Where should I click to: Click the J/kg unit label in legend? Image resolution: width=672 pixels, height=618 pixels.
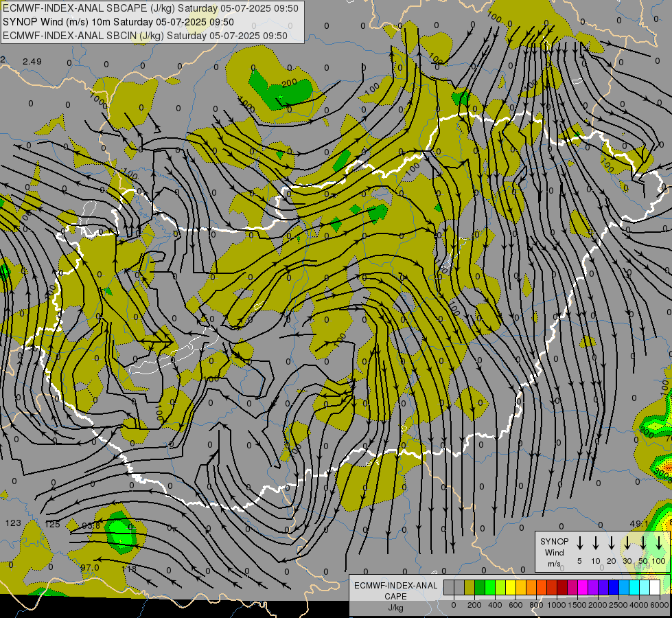395,608
